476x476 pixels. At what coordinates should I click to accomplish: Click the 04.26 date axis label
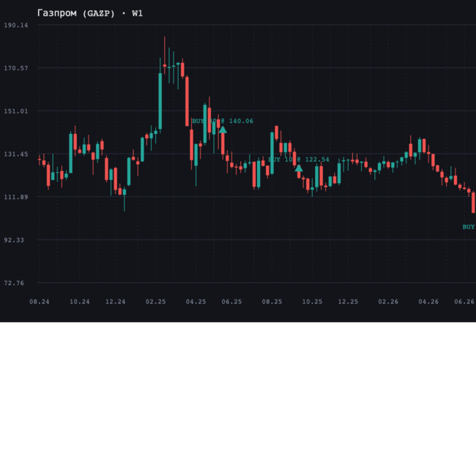tap(428, 302)
